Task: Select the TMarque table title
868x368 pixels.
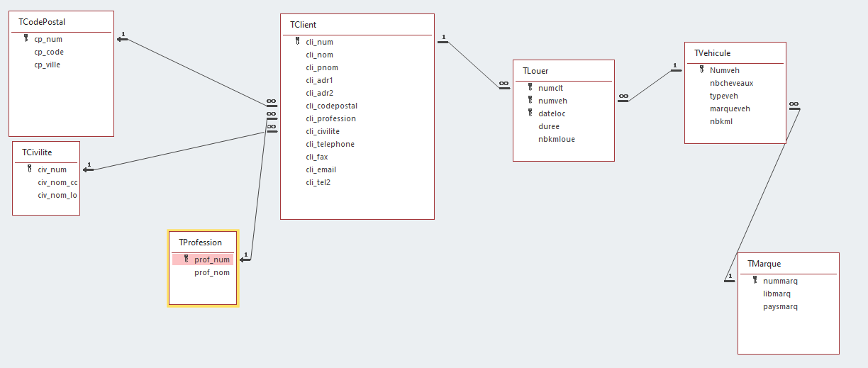Action: (x=787, y=264)
